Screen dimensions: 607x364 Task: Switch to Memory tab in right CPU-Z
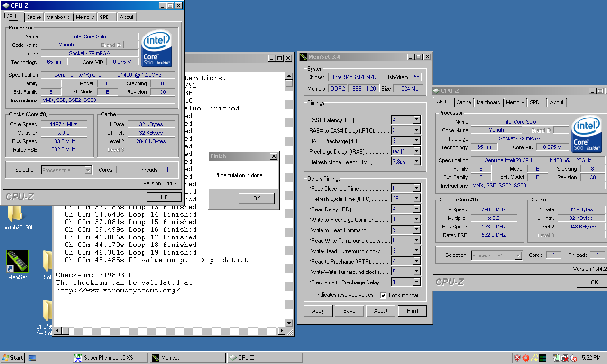515,102
